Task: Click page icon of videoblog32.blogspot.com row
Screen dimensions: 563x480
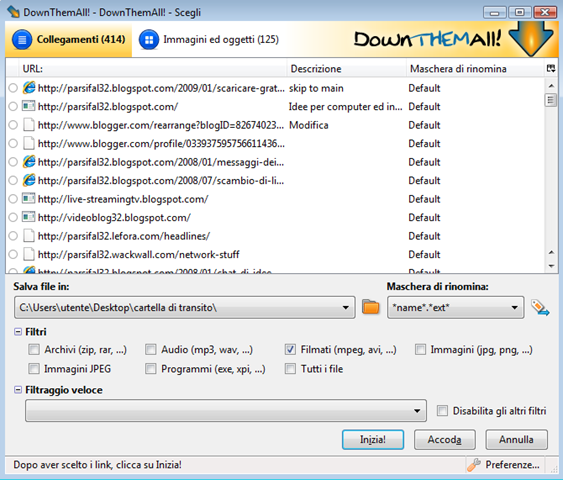Action: pos(29,217)
